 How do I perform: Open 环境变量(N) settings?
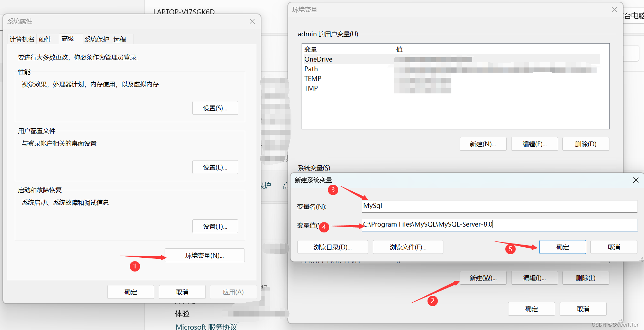coord(204,255)
